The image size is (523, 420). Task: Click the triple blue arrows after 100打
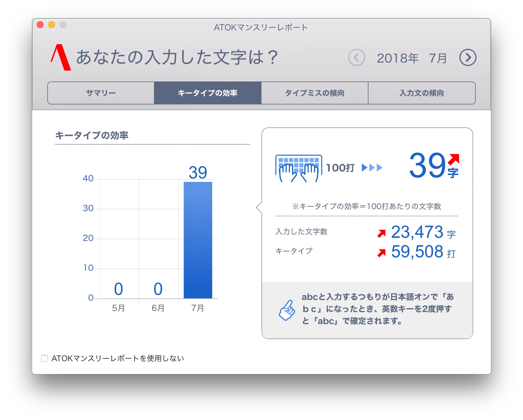(372, 168)
